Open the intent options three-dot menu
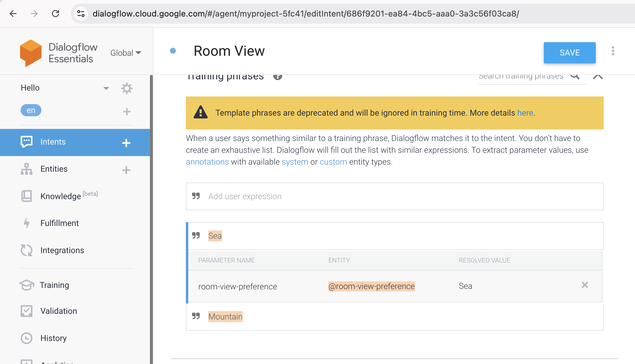 pos(613,51)
